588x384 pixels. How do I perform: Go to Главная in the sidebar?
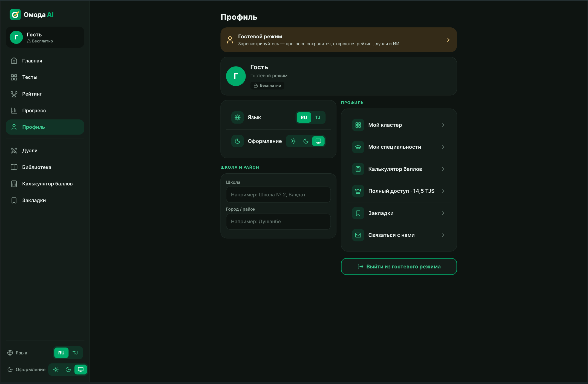(45, 61)
